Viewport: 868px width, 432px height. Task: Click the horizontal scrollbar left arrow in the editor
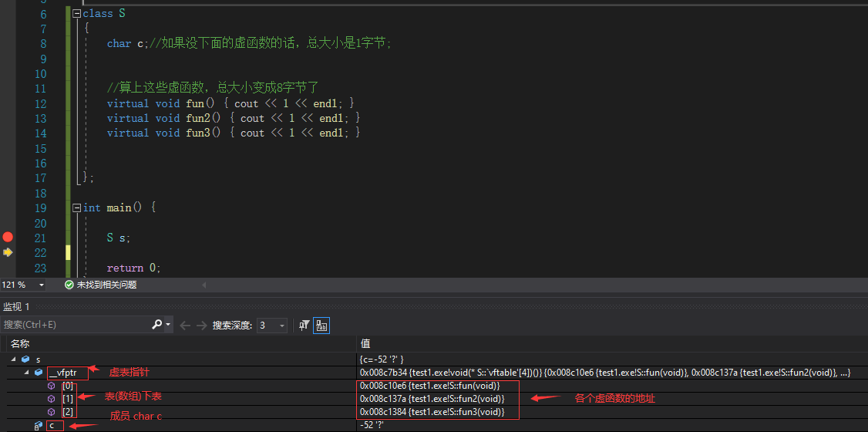(x=204, y=285)
